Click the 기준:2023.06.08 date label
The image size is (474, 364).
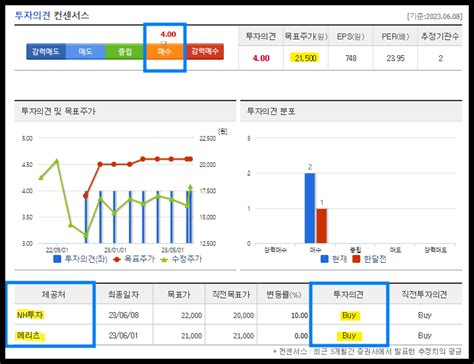pos(434,16)
